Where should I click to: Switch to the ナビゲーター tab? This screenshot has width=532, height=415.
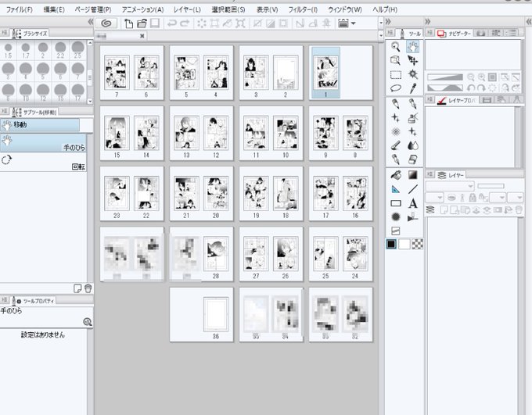455,33
